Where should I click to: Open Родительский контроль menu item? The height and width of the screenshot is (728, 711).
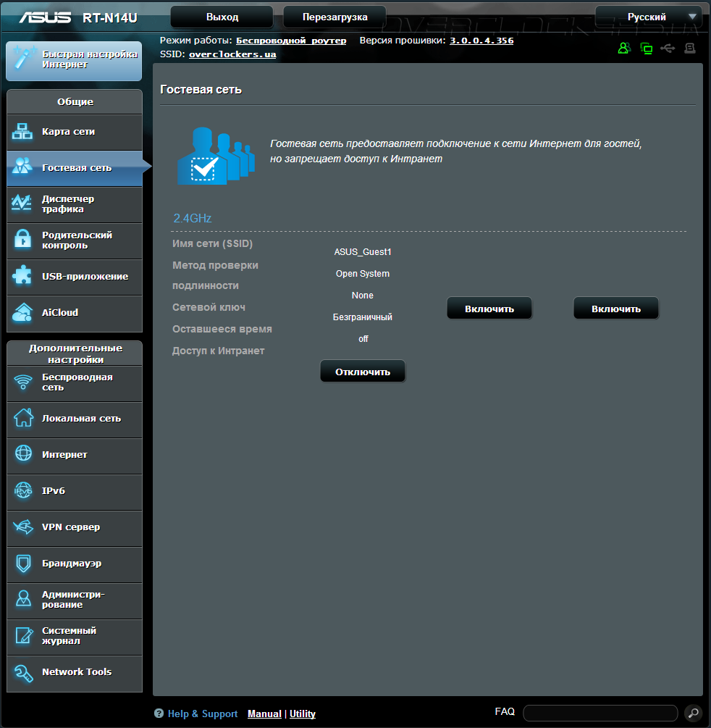coord(75,240)
